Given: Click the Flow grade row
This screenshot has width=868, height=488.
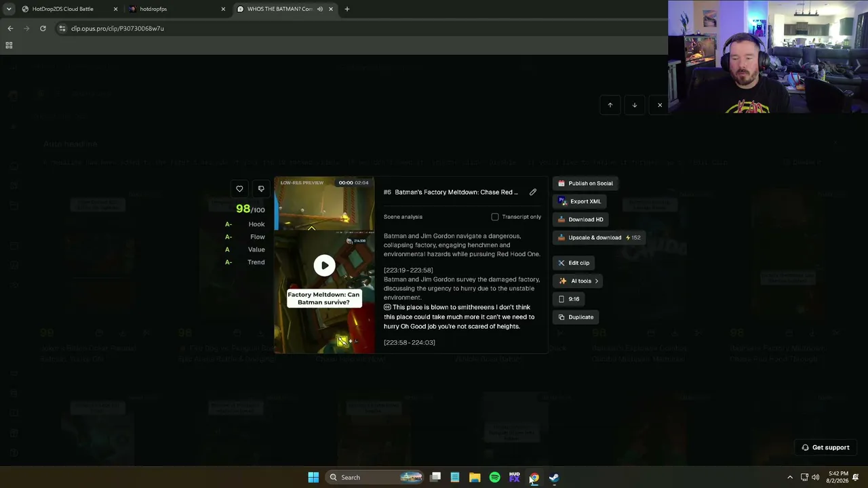Looking at the screenshot, I should point(245,237).
